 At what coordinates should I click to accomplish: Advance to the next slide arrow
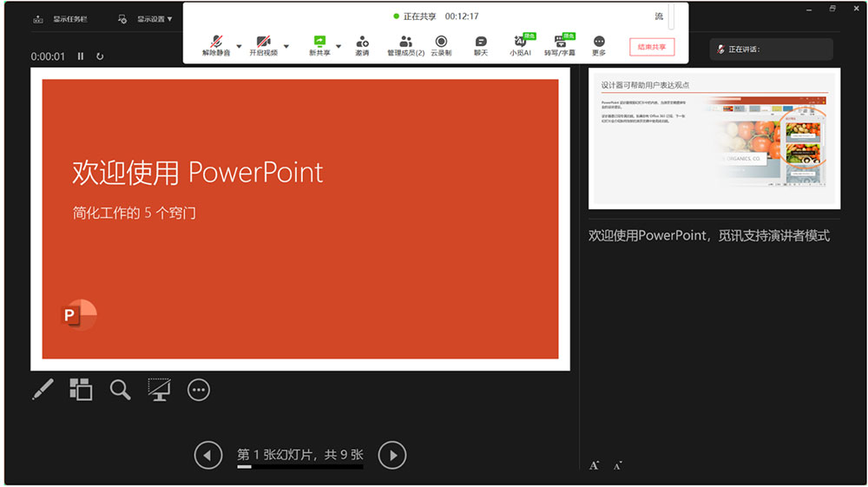(x=392, y=456)
